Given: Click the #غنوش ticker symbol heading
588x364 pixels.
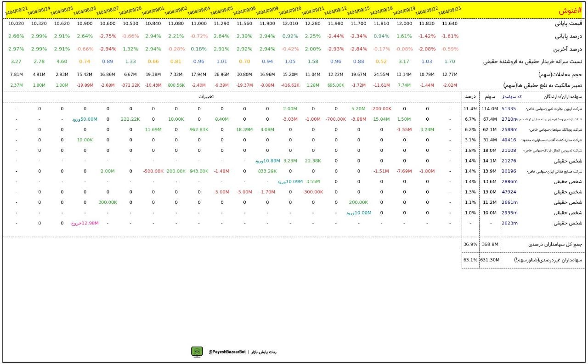Looking at the screenshot, I should [569, 11].
